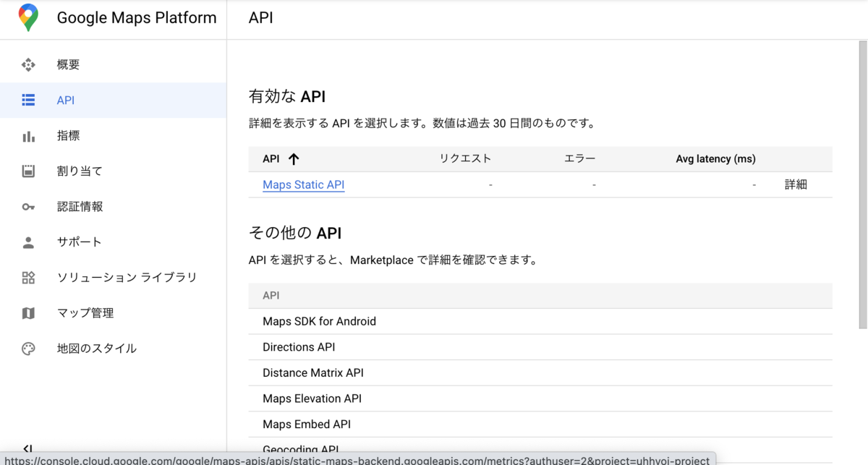This screenshot has height=465, width=868.
Task: Click the Google Maps Platform pin logo
Action: click(x=28, y=18)
